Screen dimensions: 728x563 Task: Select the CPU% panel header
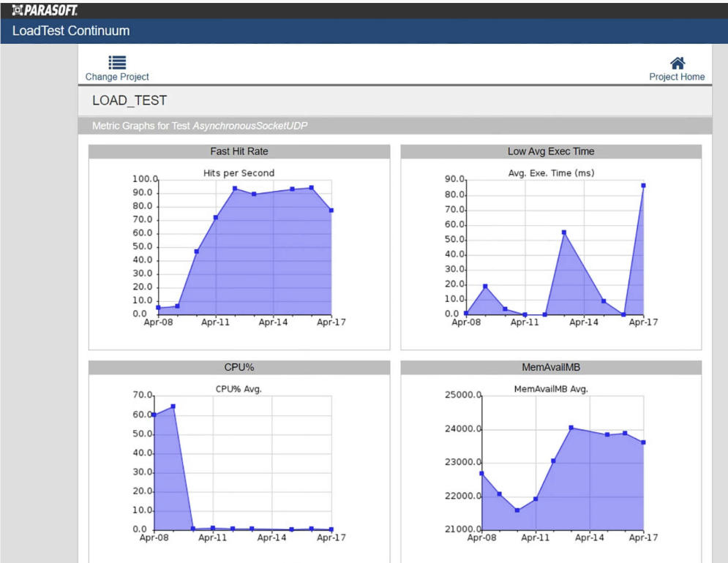coord(239,367)
